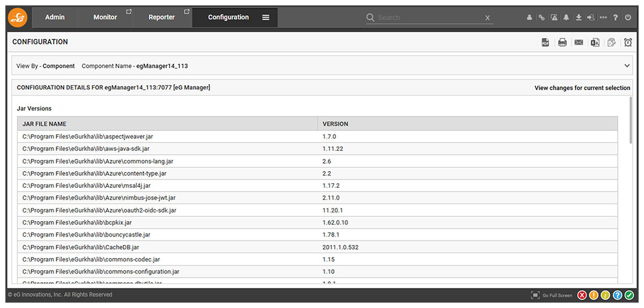The width and height of the screenshot is (644, 308).
Task: Clear search with the X icon
Action: 487,18
